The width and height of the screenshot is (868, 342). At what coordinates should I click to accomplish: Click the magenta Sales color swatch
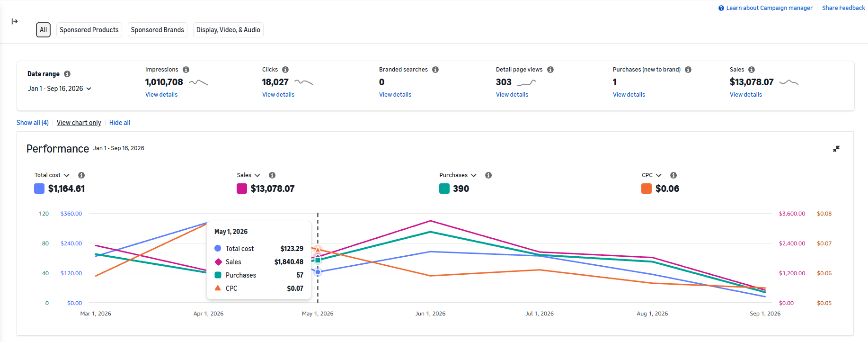coord(242,189)
